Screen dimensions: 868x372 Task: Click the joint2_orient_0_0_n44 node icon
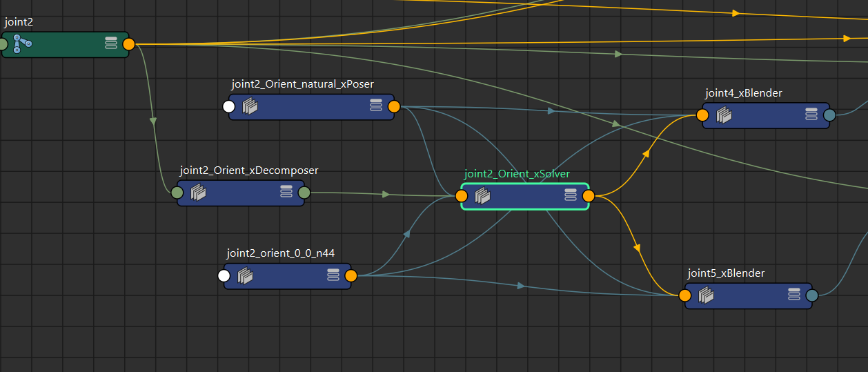245,276
